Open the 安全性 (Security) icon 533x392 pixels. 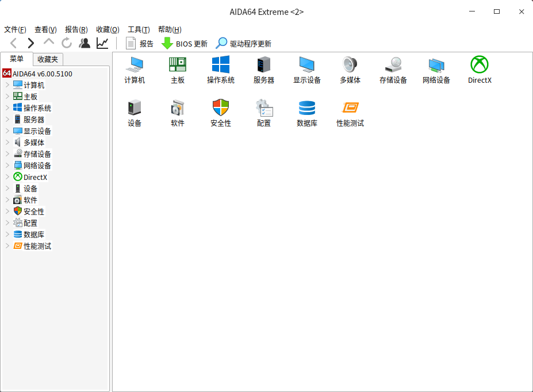point(220,112)
